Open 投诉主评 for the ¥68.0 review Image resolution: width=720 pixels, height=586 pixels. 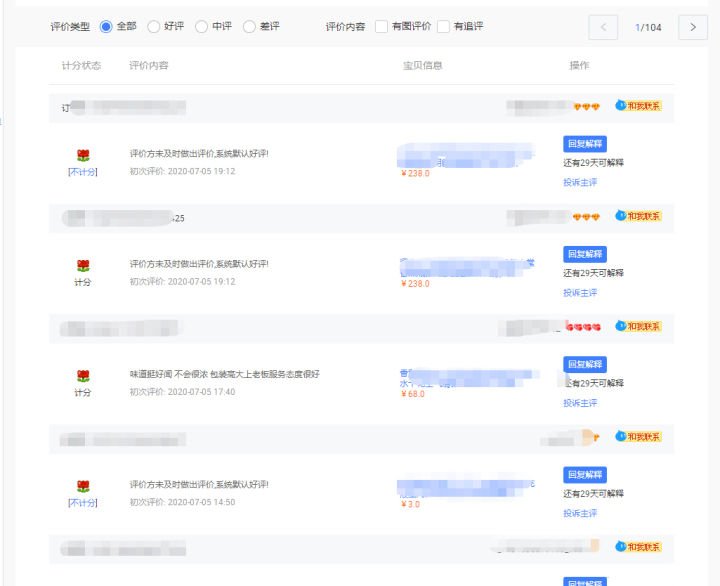coord(580,403)
